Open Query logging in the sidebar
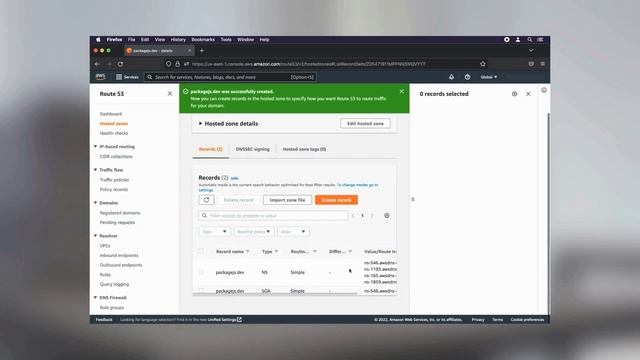Screen dimensions: 640x360 [114, 284]
